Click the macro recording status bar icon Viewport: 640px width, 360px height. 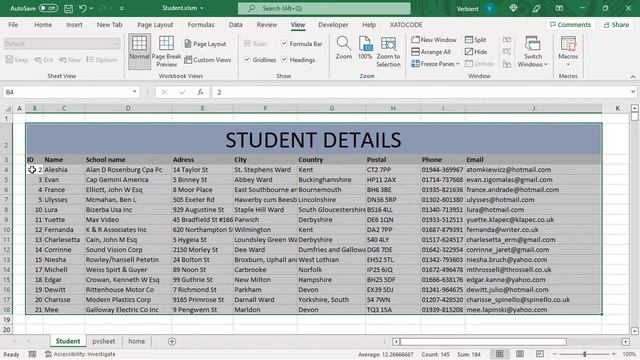(32, 354)
